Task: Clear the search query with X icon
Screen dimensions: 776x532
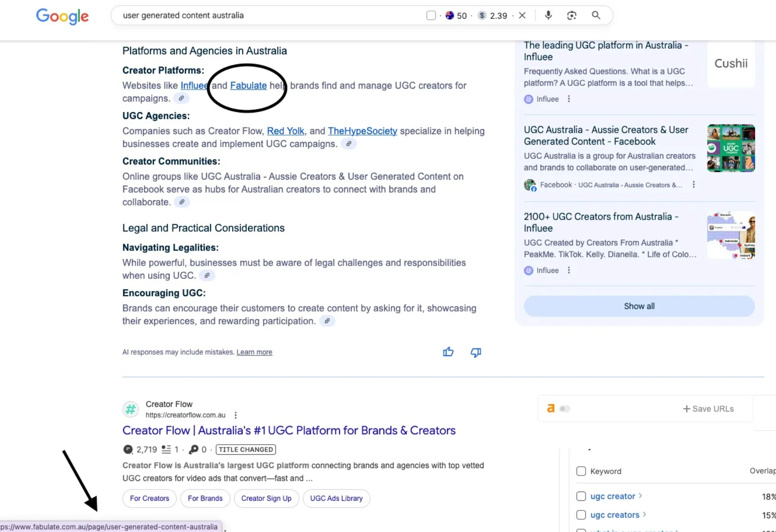Action: pos(522,15)
